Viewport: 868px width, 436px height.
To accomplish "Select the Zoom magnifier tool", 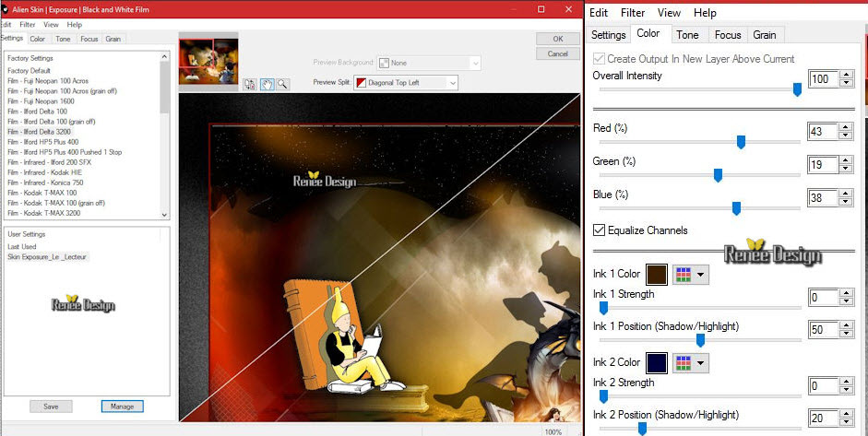I will (282, 84).
